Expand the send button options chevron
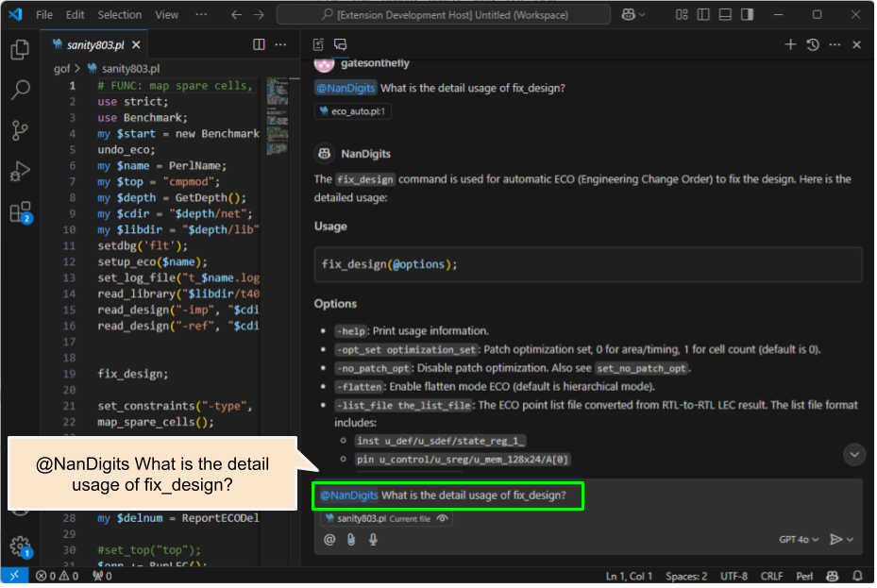The image size is (877, 588). click(851, 540)
